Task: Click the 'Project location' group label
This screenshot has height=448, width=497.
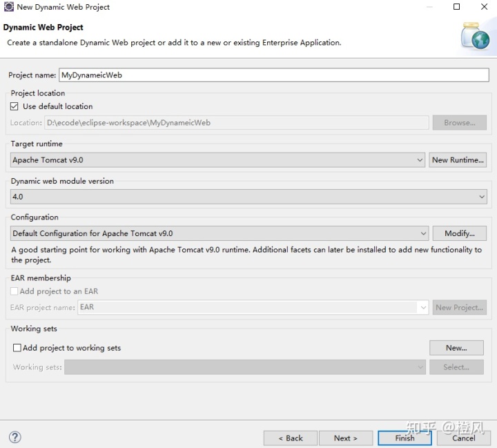Action: point(38,93)
